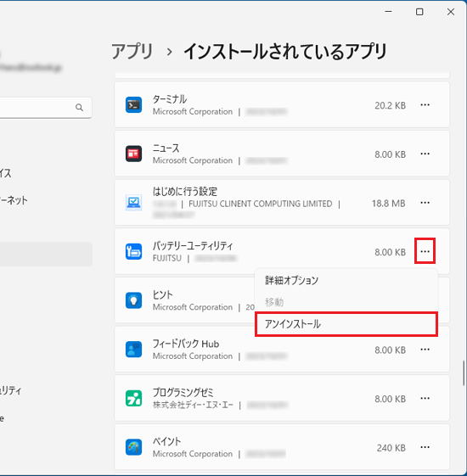This screenshot has width=467, height=476.
Task: Maximize the settings window
Action: point(419,12)
